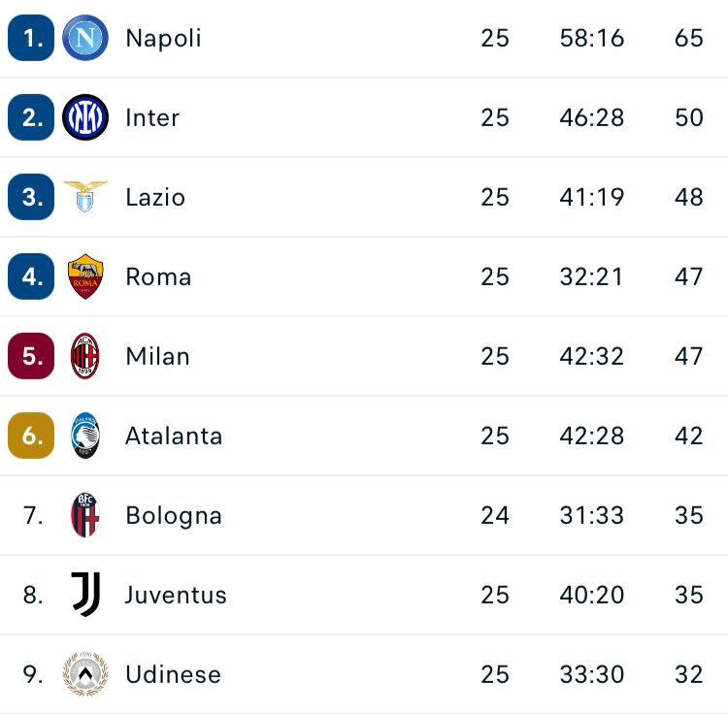Click the maroon rank 5 badge
This screenshot has height=714, width=728.
click(x=31, y=356)
